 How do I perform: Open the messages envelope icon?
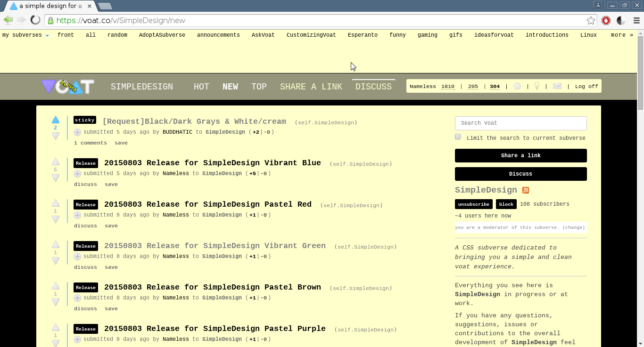[557, 87]
